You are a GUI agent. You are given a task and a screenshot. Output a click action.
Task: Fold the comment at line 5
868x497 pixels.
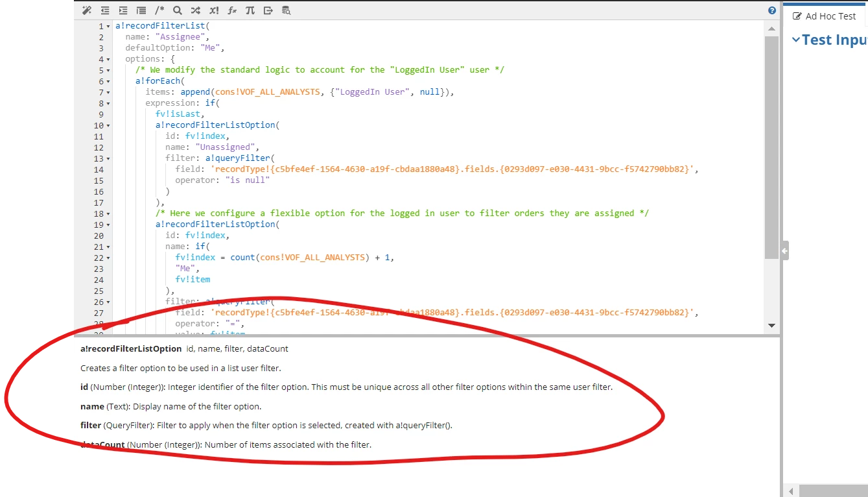(x=108, y=71)
